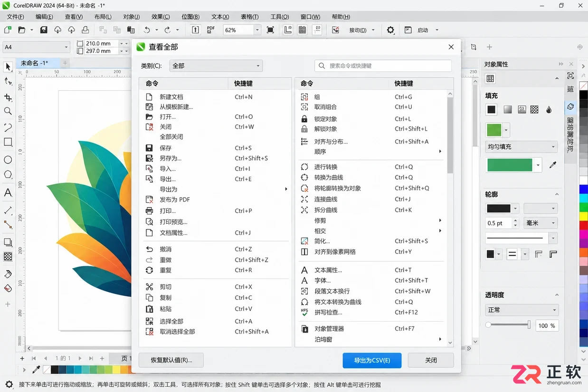
Task: Expand the 顺序 submenu arrow
Action: tap(440, 152)
